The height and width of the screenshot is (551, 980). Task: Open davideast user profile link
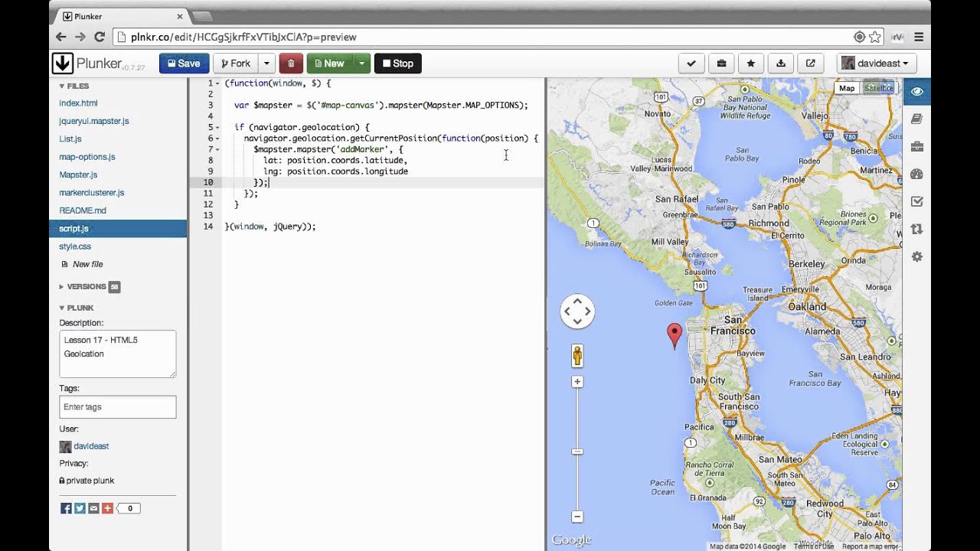(x=91, y=446)
